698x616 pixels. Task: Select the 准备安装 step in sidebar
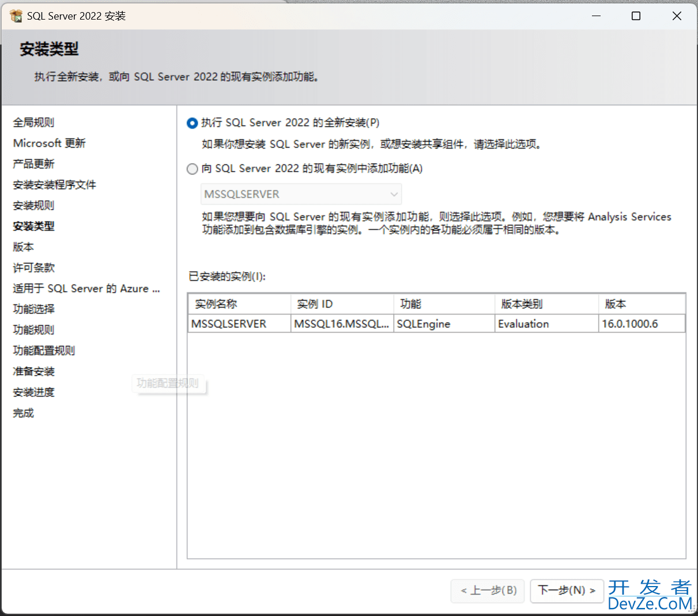click(x=33, y=372)
